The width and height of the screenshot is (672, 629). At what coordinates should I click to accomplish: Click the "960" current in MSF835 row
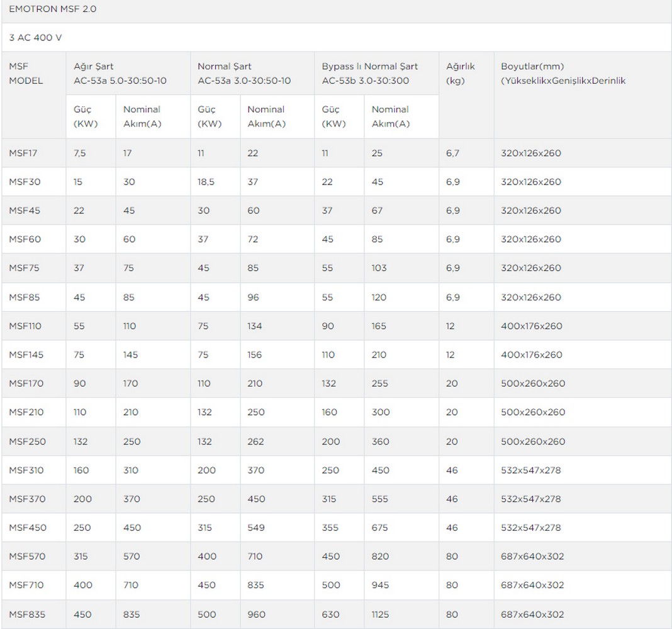point(257,615)
